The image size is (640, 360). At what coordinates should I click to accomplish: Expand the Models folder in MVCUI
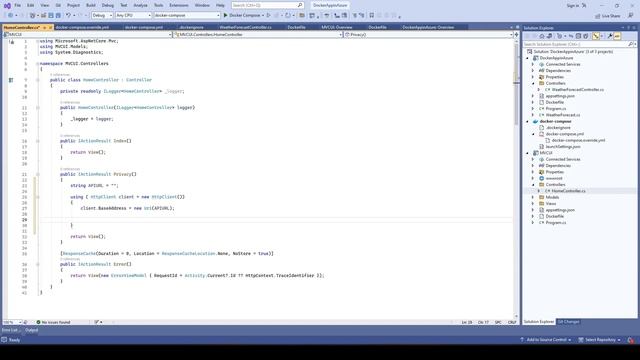pos(533,198)
